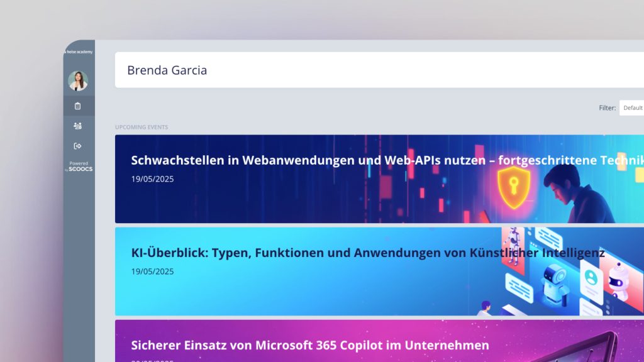644x362 pixels.
Task: Click the UPCOMING EVENTS heading
Action: click(142, 127)
